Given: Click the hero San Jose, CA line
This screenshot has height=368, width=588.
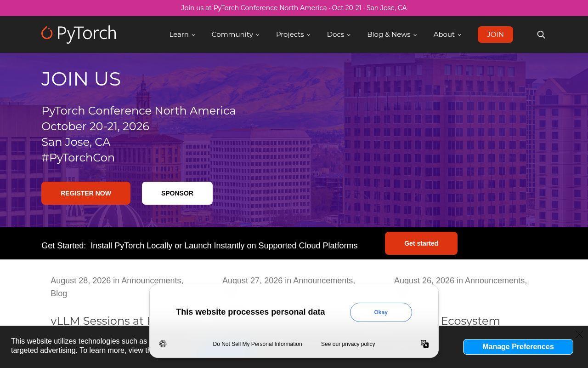Looking at the screenshot, I should [76, 142].
